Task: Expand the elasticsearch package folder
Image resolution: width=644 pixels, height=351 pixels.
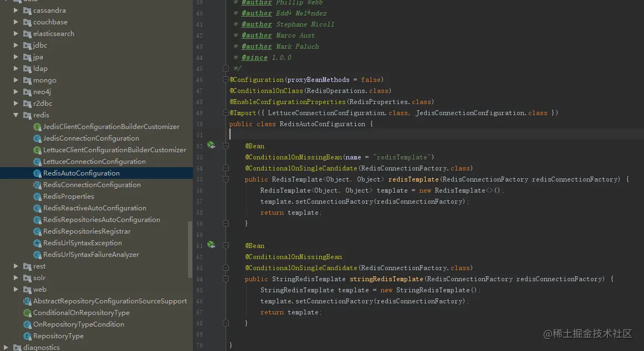Action: (x=16, y=34)
